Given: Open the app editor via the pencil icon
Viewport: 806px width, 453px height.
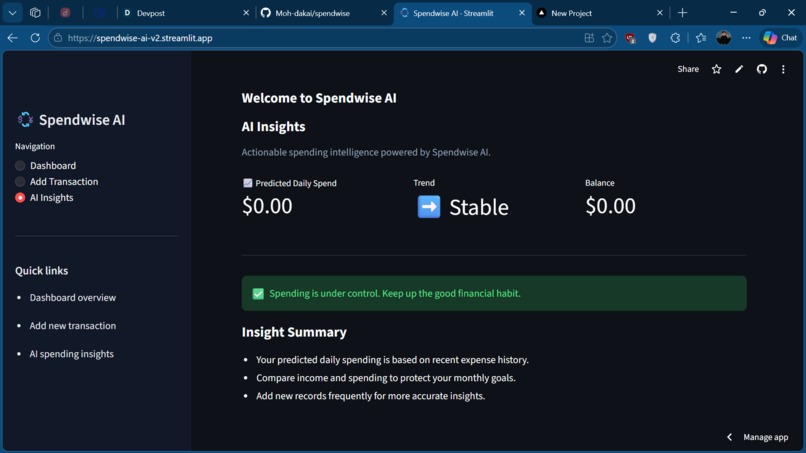Looking at the screenshot, I should [739, 69].
